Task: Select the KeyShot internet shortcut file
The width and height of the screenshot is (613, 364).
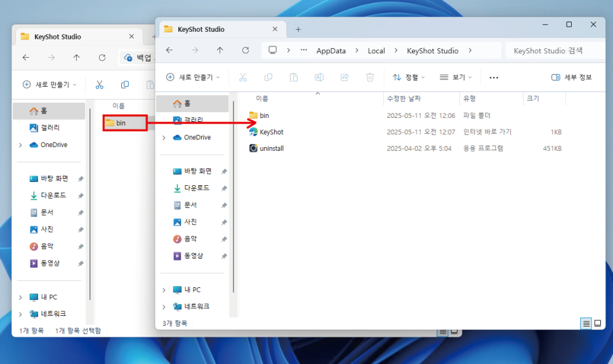Action: (272, 132)
